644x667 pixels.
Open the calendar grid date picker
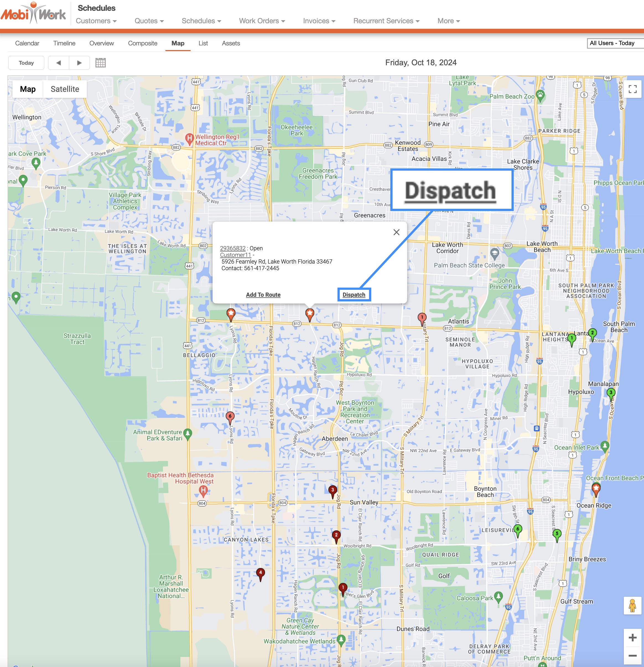click(100, 62)
